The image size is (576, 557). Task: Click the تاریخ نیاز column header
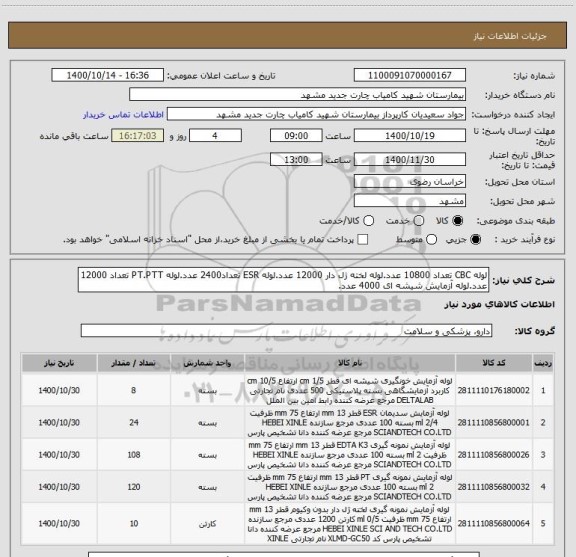[59, 363]
